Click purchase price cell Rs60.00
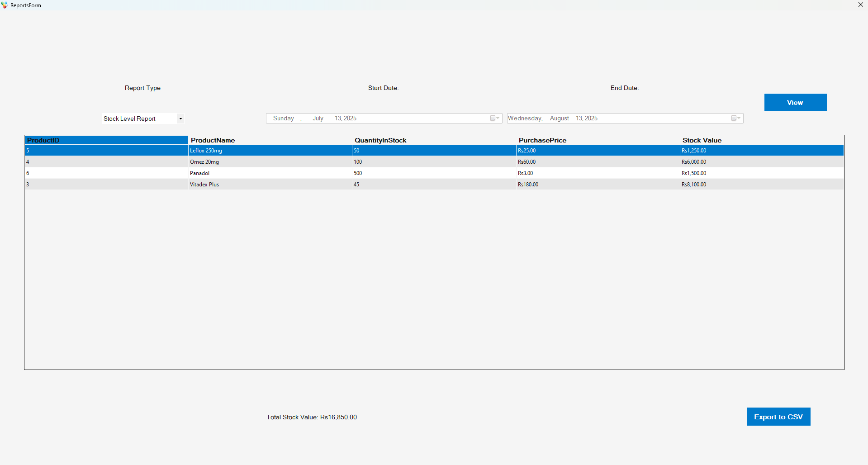The width and height of the screenshot is (868, 465). point(598,162)
